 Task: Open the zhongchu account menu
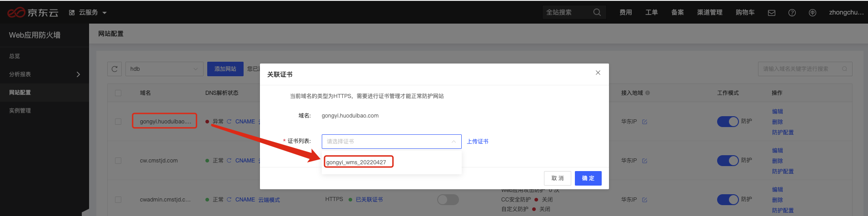click(846, 12)
